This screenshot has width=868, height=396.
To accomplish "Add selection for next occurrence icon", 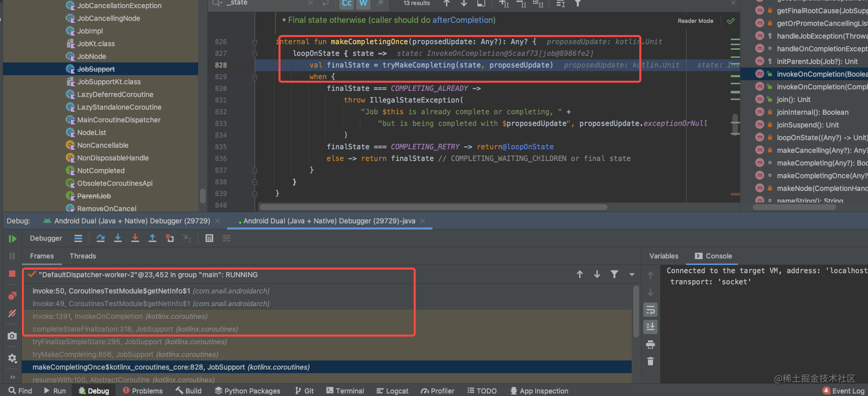I will click(504, 4).
